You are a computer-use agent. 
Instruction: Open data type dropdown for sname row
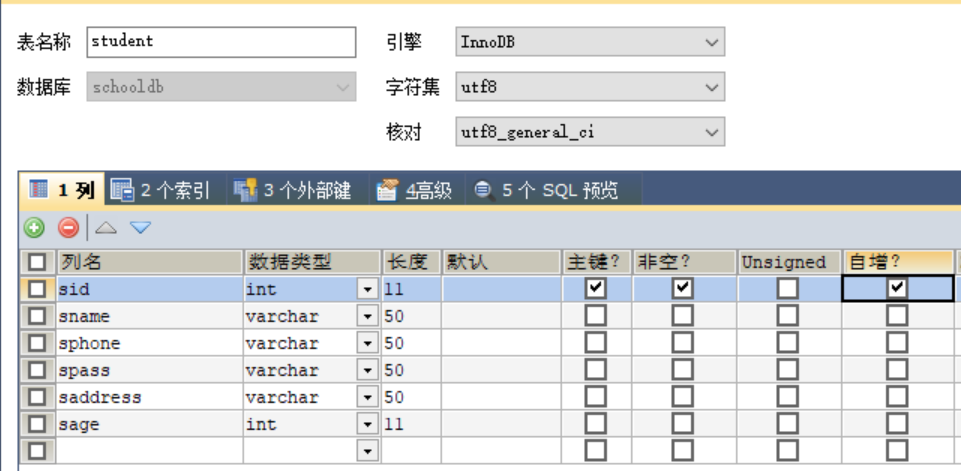(x=367, y=316)
